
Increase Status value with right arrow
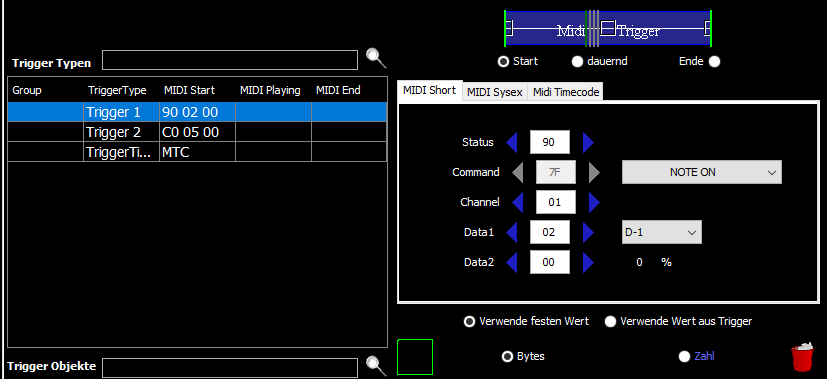click(588, 142)
